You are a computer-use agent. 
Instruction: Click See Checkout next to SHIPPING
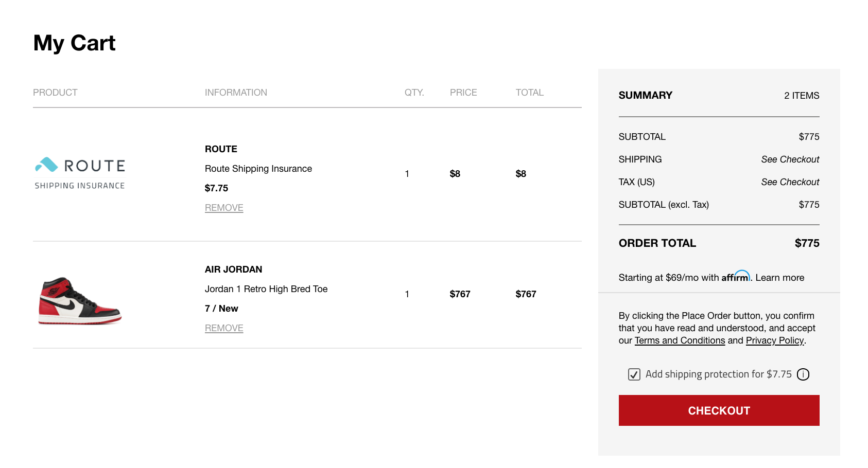tap(790, 159)
